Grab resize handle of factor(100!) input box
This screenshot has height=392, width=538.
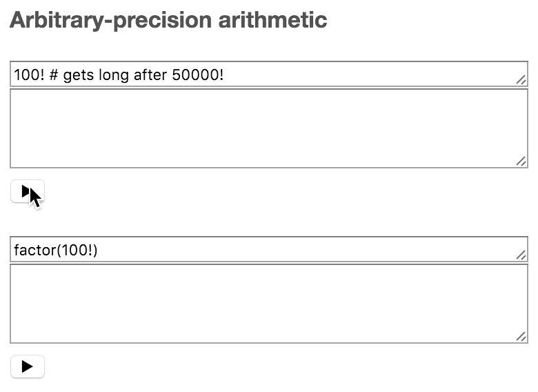[521, 256]
